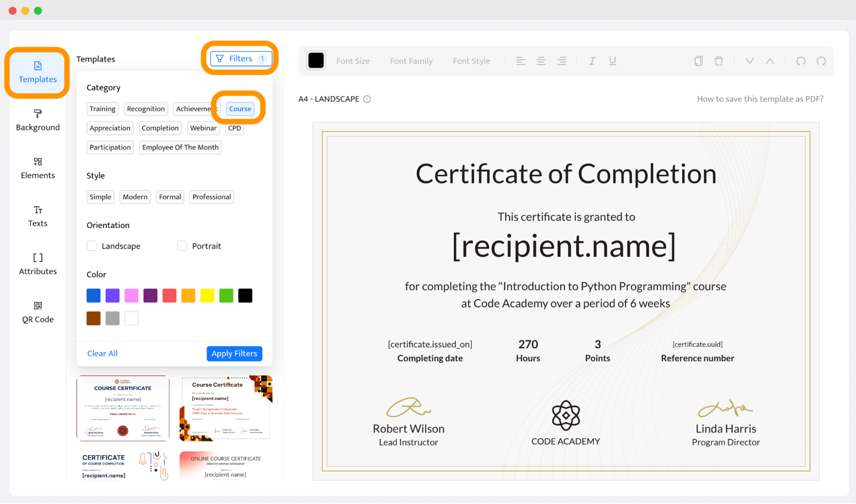Viewport: 856px width, 504px height.
Task: Click the Apply Filters button
Action: click(x=234, y=353)
